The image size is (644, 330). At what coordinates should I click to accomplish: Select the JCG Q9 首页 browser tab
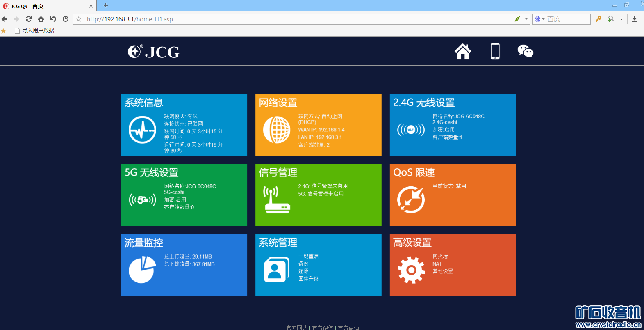45,6
